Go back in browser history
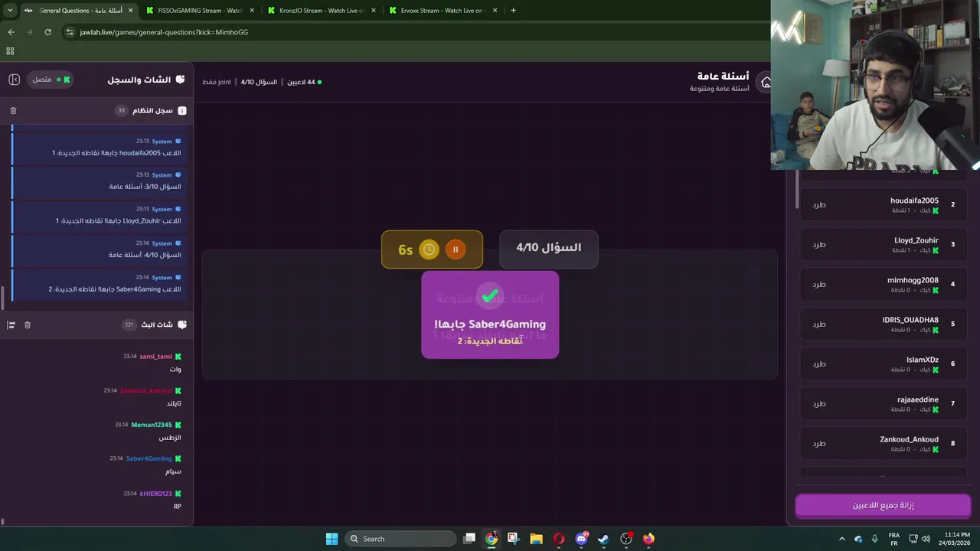 coord(11,32)
